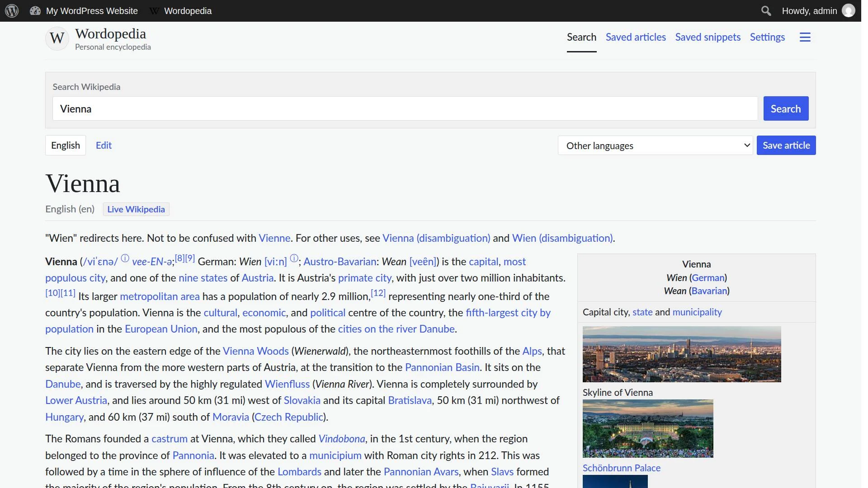Open the Edit tab

104,145
